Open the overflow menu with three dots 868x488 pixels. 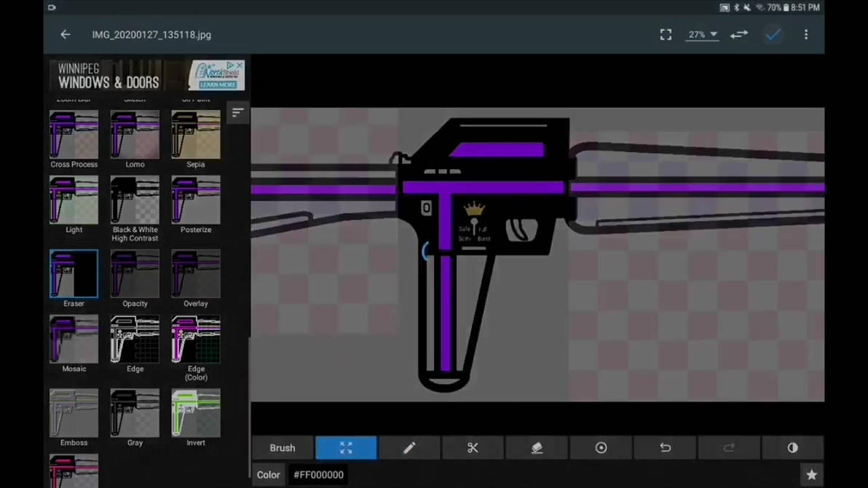point(806,34)
